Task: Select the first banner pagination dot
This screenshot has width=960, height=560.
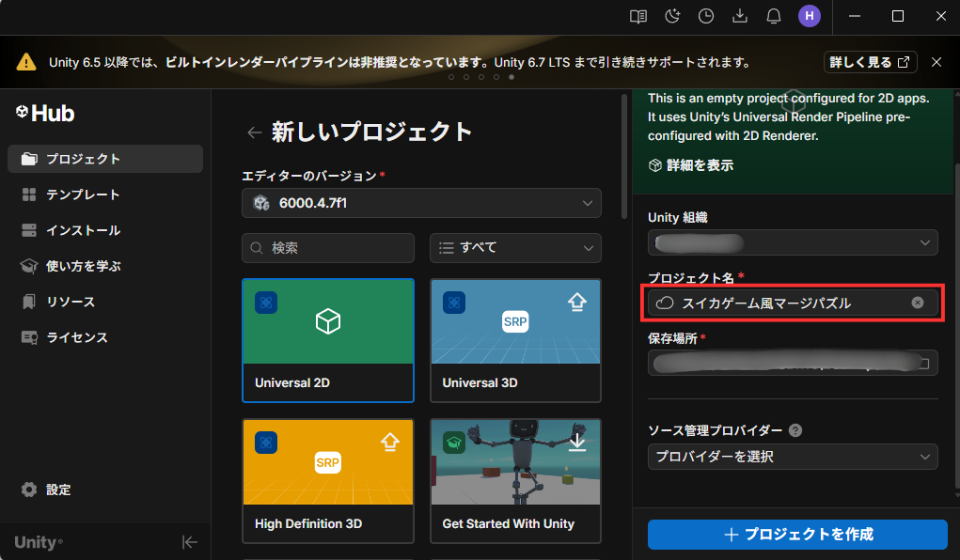Action: click(x=451, y=77)
